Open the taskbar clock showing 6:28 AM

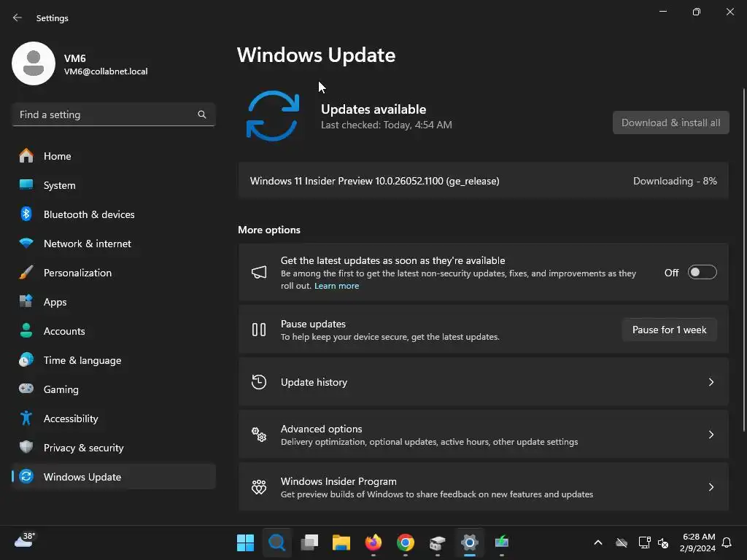tap(698, 542)
